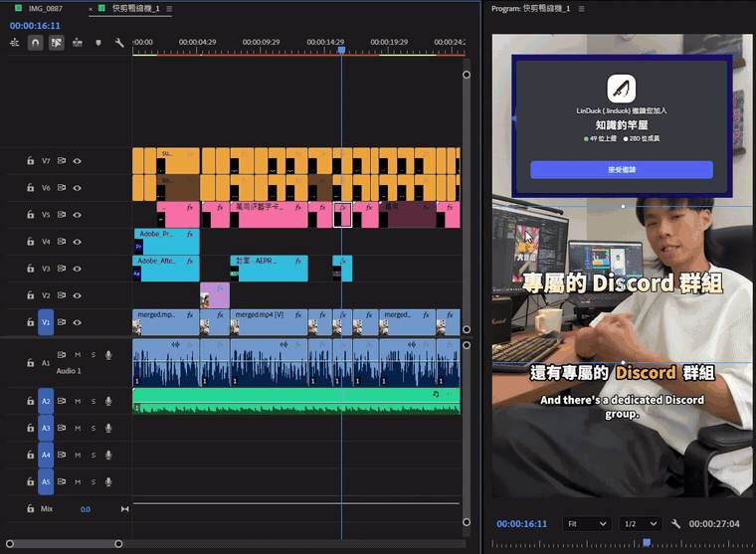Hide the V7 track output

tap(78, 161)
